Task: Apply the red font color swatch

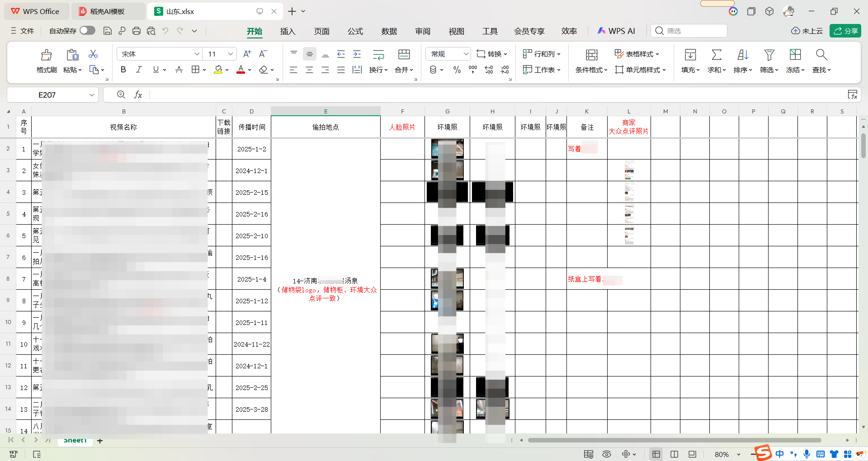Action: click(x=241, y=70)
